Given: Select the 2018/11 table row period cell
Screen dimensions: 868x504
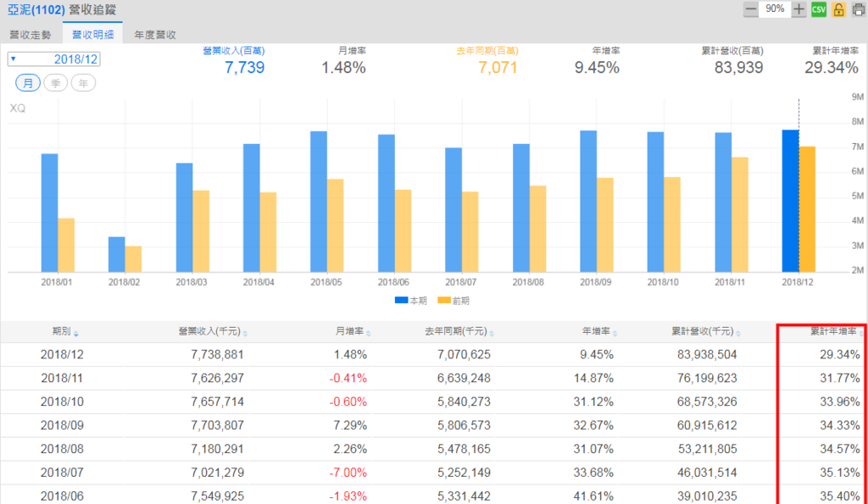Looking at the screenshot, I should pos(62,379).
